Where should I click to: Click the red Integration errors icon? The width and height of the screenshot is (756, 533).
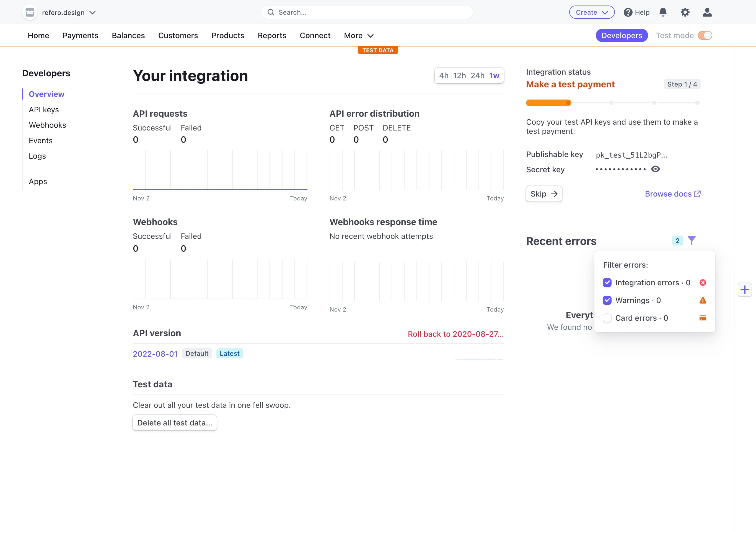(x=703, y=283)
